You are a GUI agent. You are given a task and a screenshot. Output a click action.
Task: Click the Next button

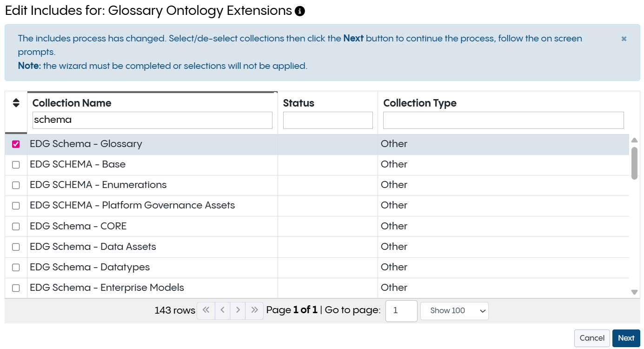coord(626,338)
